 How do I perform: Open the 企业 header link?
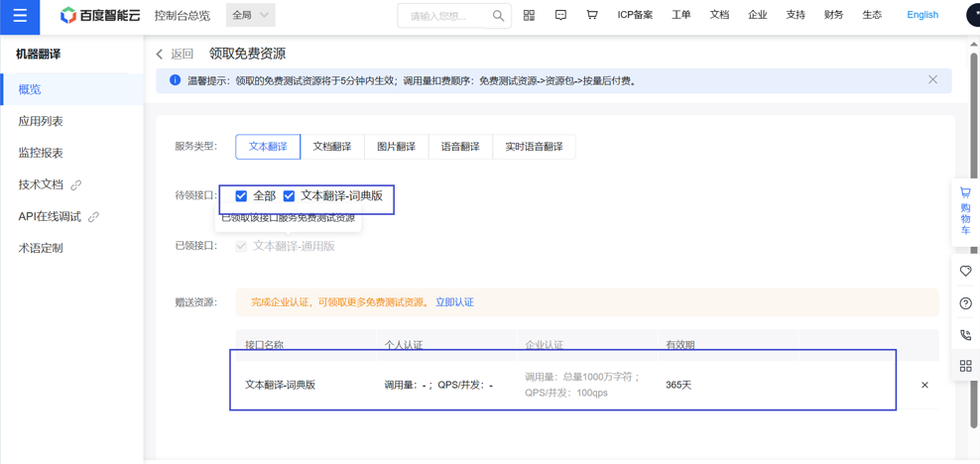click(758, 15)
